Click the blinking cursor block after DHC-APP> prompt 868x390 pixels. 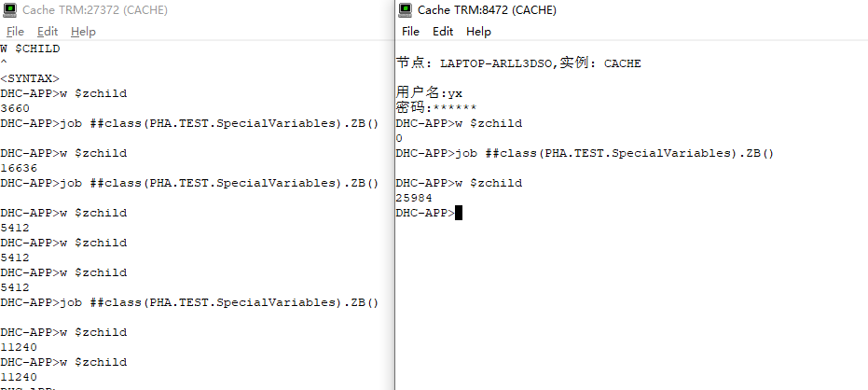click(459, 213)
